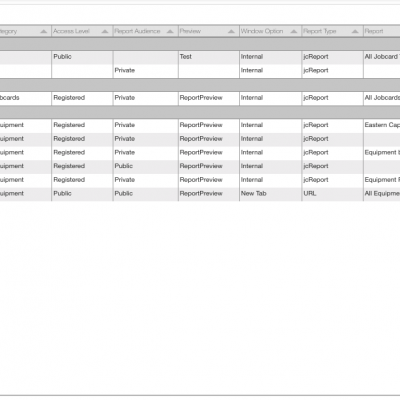Sort by Preview column arrow

(x=231, y=31)
